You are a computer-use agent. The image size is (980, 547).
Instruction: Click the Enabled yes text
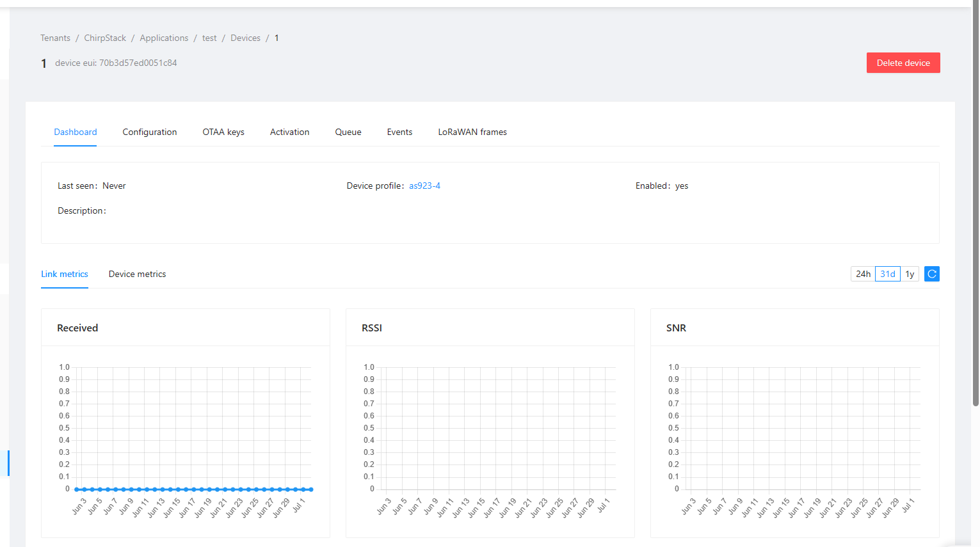coord(662,186)
